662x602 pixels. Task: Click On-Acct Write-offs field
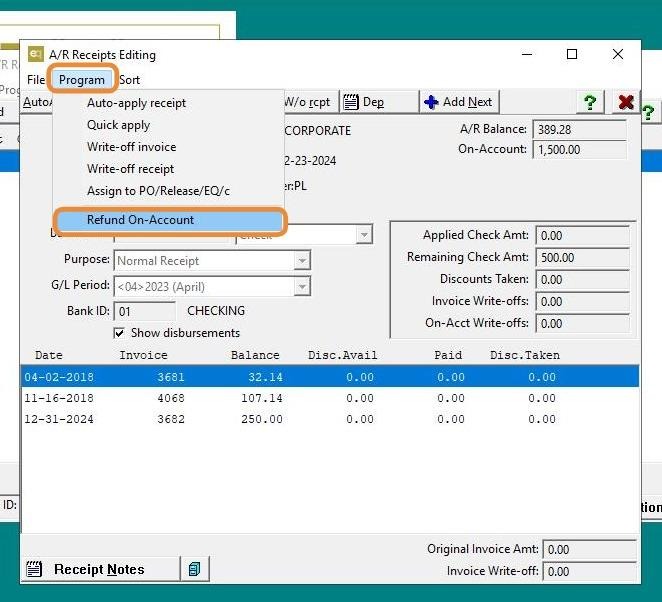582,323
